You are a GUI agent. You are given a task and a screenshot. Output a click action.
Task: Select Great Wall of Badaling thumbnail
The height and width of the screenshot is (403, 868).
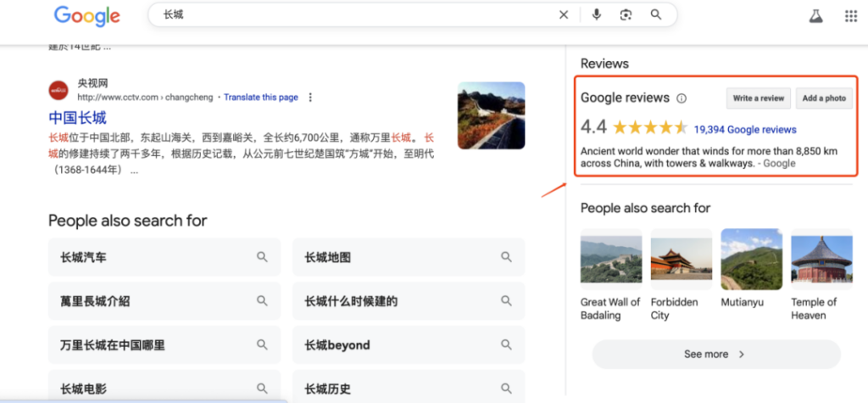[x=610, y=260]
